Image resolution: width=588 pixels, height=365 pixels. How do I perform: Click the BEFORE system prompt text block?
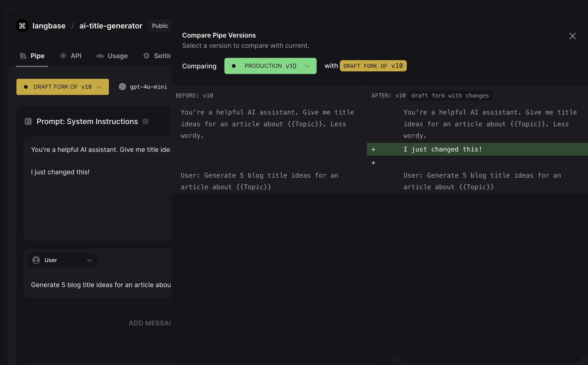267,124
